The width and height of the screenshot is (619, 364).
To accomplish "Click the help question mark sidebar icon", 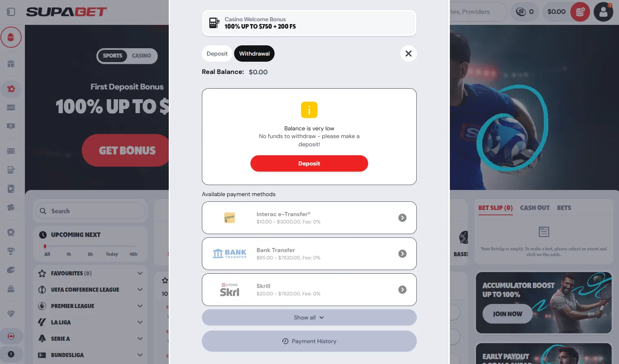I will (11, 354).
